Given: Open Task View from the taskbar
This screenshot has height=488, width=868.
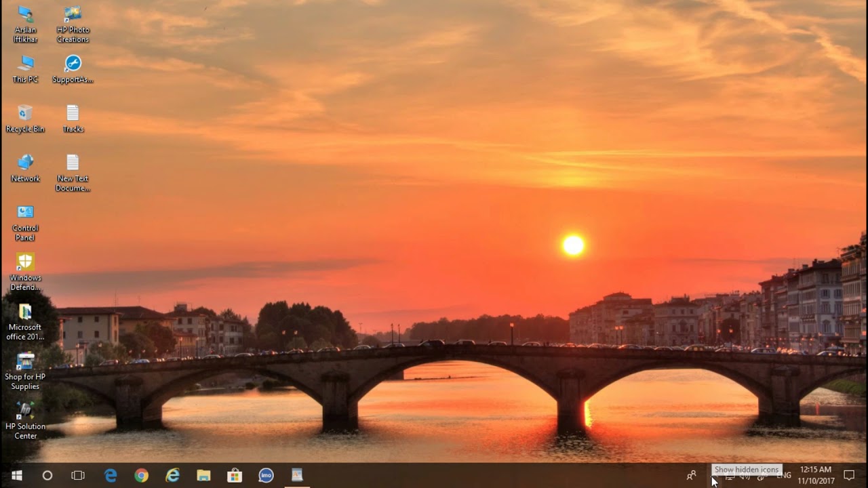Looking at the screenshot, I should coord(78,475).
